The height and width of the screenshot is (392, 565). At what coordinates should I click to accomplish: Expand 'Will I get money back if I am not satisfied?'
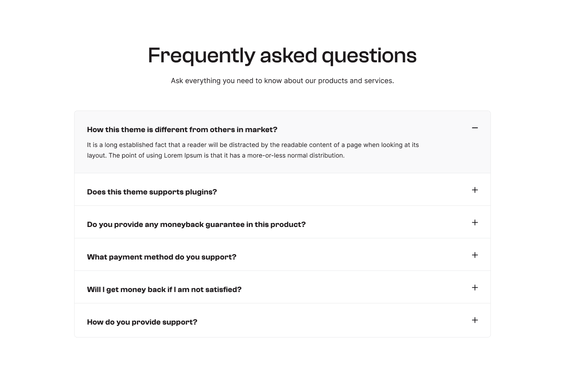click(164, 289)
